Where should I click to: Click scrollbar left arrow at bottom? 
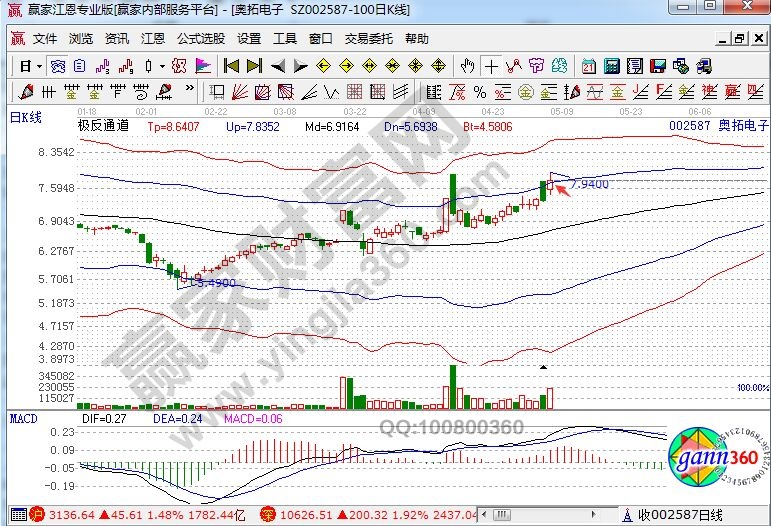click(x=485, y=515)
